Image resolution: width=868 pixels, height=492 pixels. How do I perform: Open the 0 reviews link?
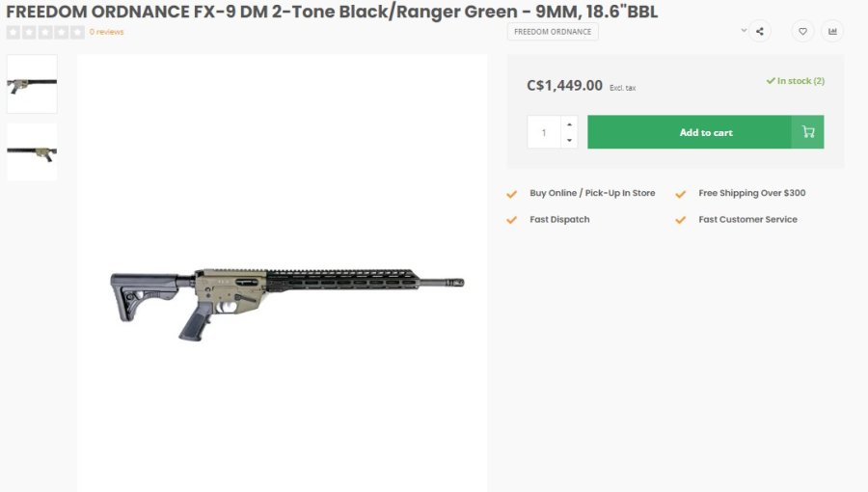pyautogui.click(x=106, y=32)
